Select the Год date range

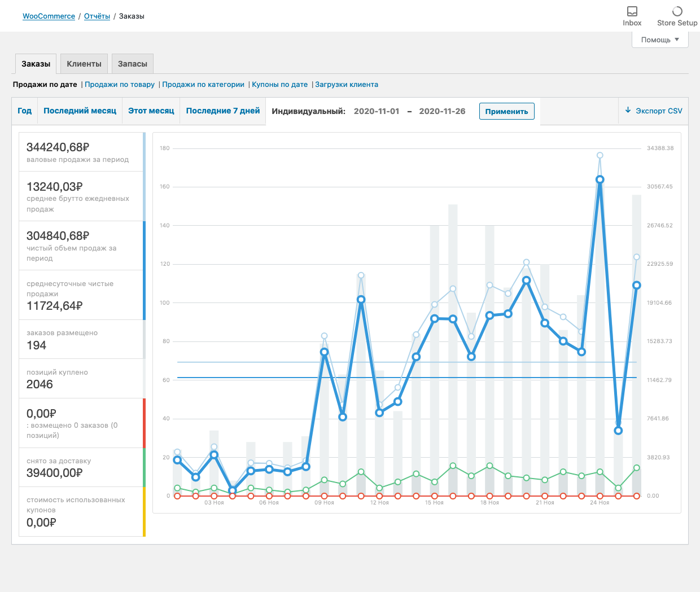pos(25,111)
